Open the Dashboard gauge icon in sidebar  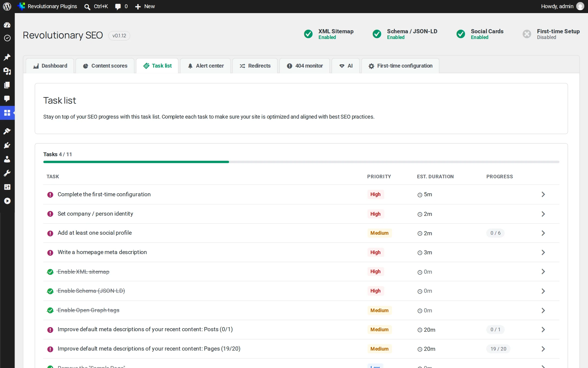point(7,25)
